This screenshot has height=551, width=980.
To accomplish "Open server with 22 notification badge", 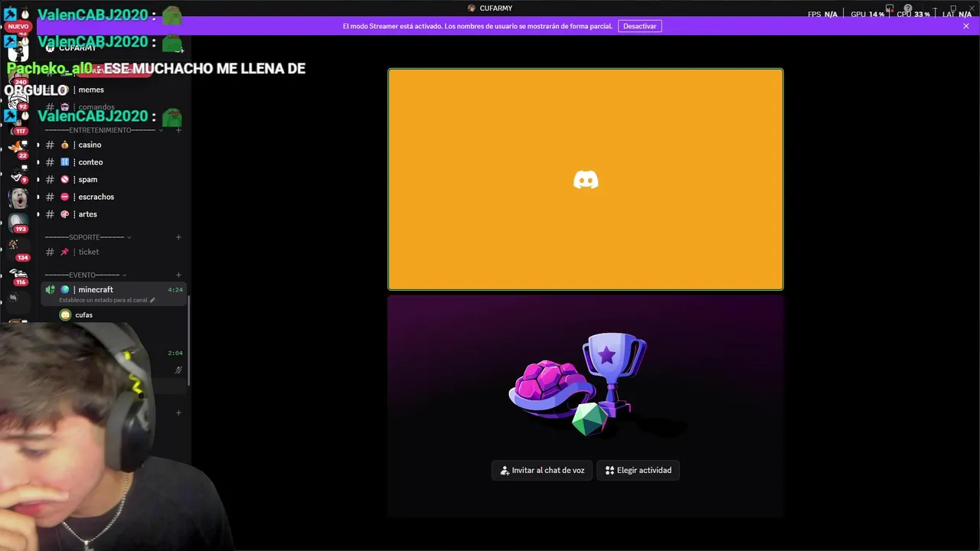I will pos(18,148).
